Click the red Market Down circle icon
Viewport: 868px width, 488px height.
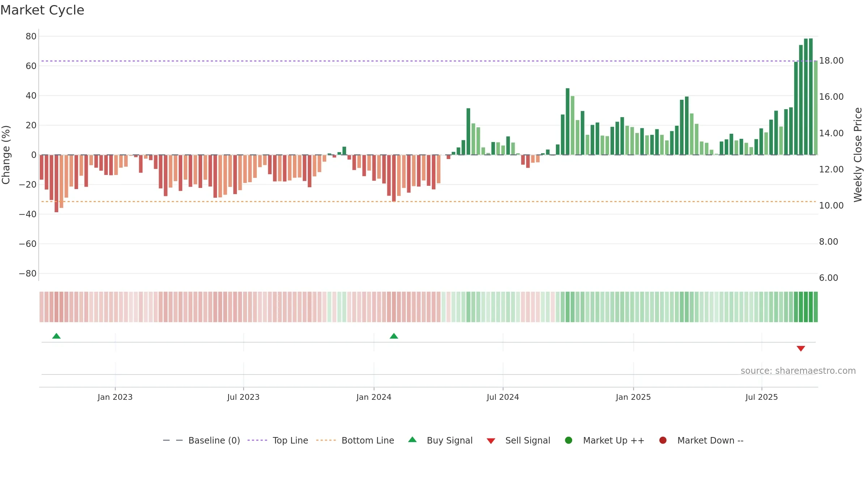point(663,440)
